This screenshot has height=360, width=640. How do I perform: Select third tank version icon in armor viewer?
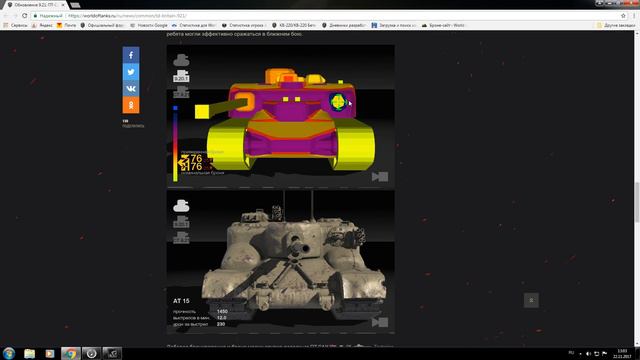click(x=181, y=92)
